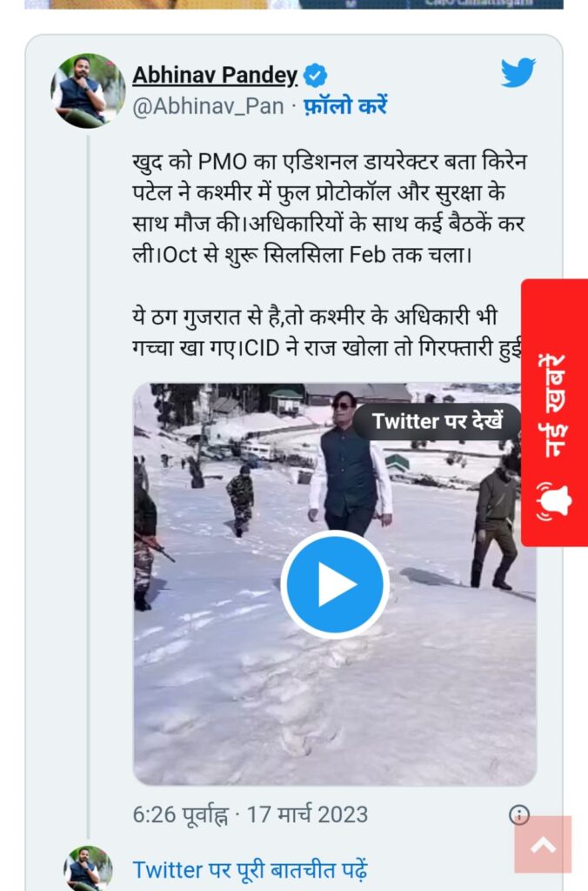
Task: Tap the tweet line beginning खुद को PMO
Action: tap(330, 163)
